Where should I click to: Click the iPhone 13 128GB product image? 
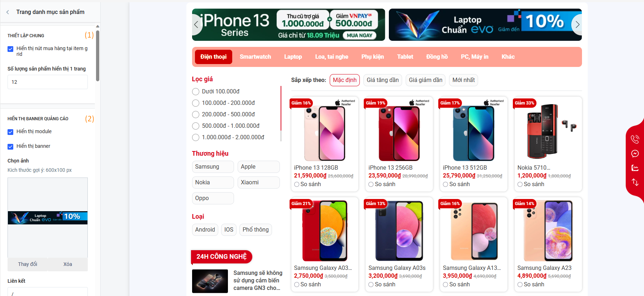pos(325,133)
